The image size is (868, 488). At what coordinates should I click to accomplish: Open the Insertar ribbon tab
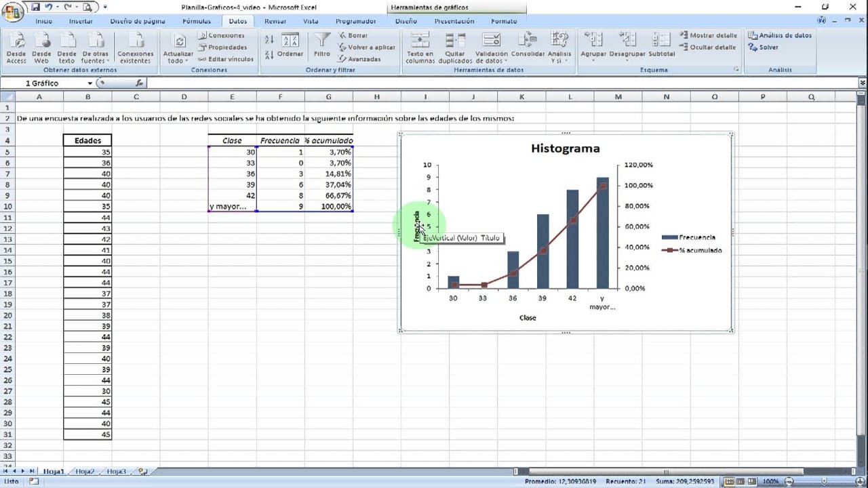81,21
